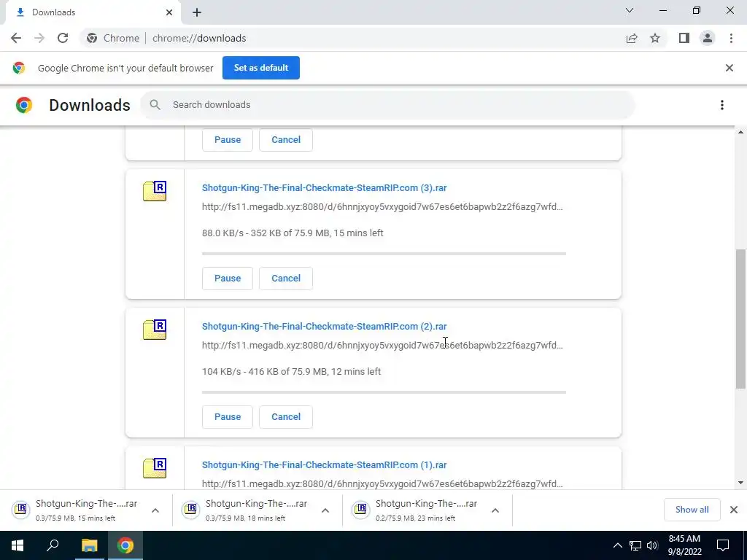This screenshot has height=560, width=747.
Task: Open the Chrome profile avatar
Action: pos(708,38)
